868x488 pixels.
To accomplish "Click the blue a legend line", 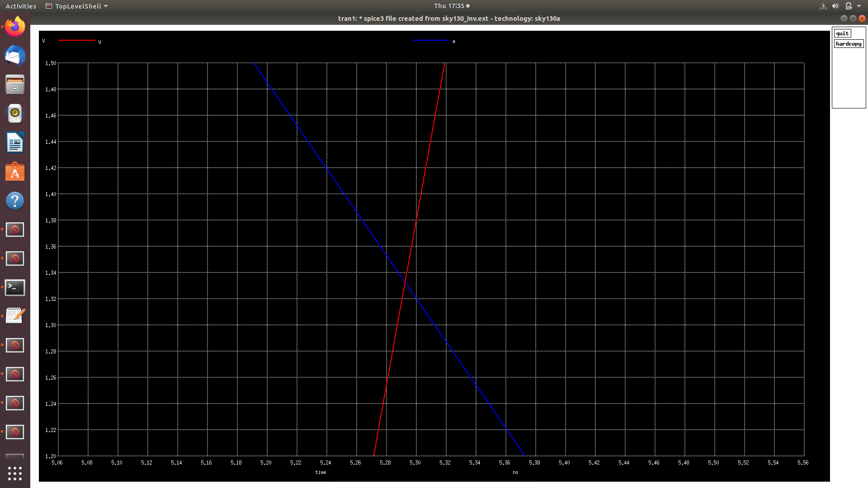I will [x=430, y=41].
